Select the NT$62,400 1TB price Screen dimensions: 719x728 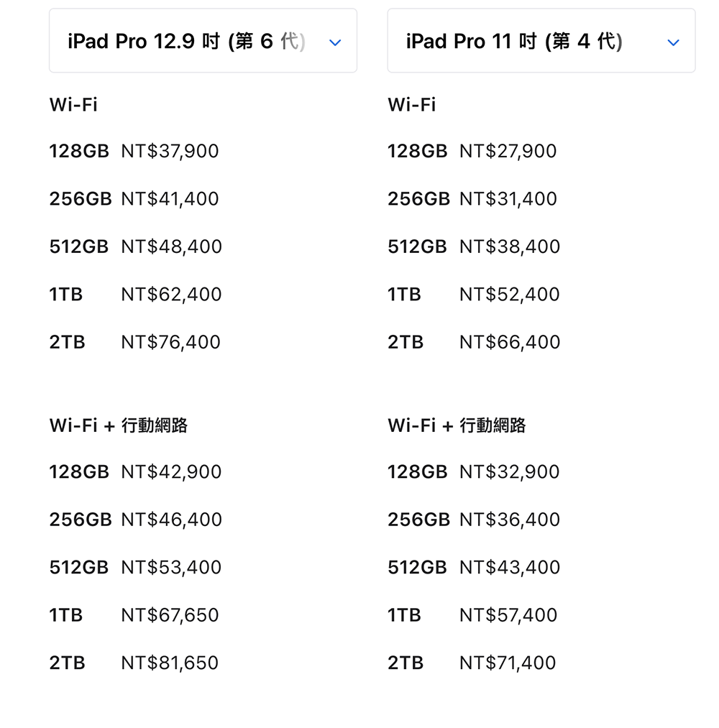point(171,294)
